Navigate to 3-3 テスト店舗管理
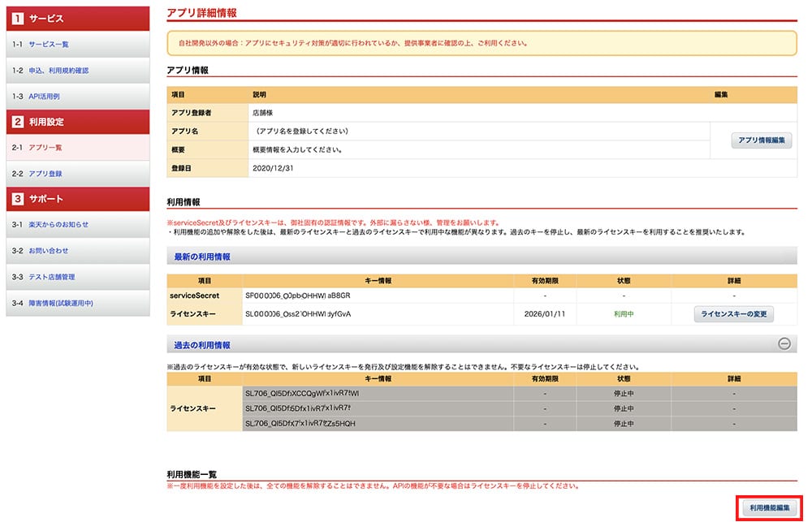 click(x=52, y=277)
